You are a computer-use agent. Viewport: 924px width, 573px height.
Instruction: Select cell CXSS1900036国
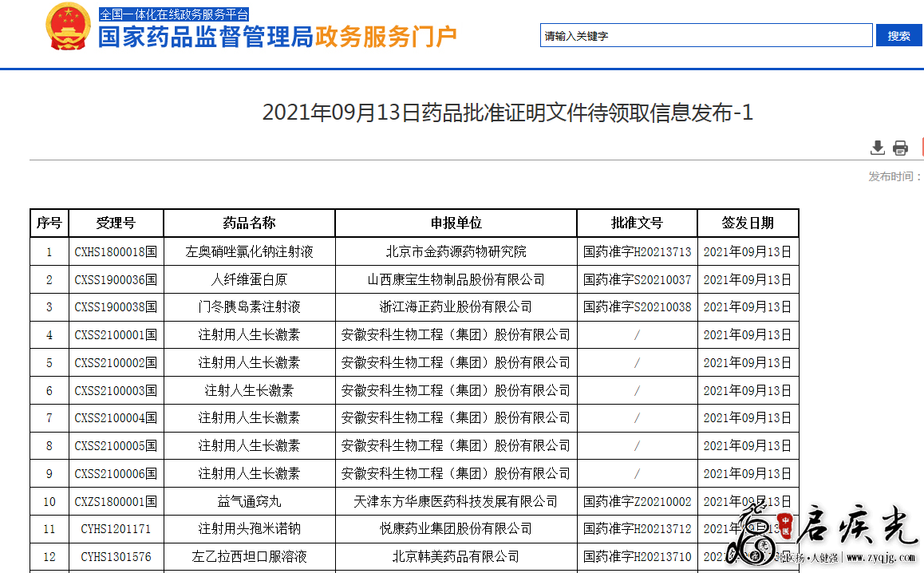pos(116,279)
